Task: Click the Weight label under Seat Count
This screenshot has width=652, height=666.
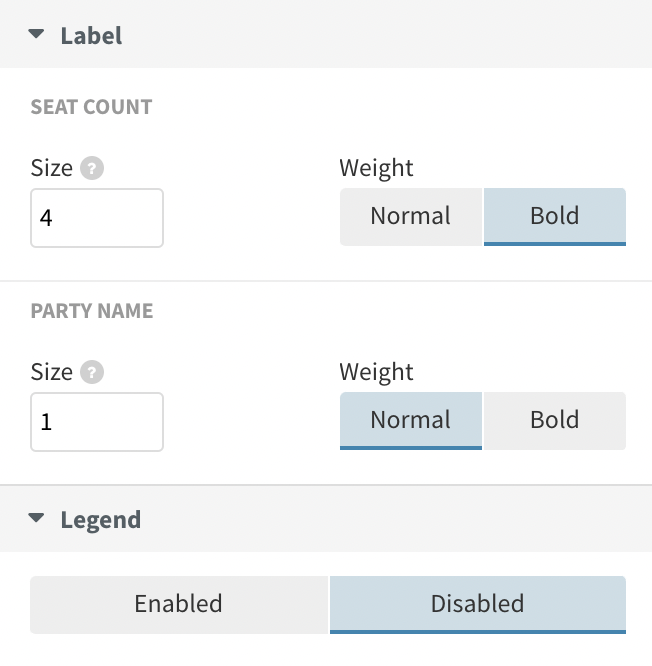Action: [376, 168]
